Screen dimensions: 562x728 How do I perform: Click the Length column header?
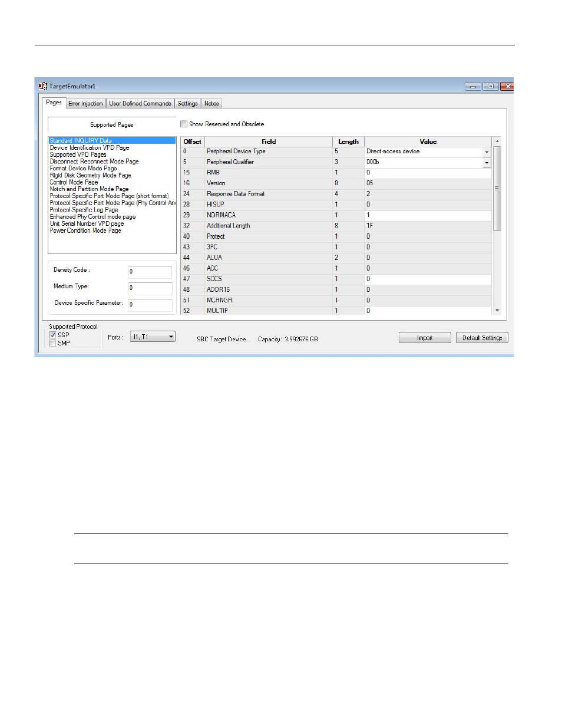348,142
